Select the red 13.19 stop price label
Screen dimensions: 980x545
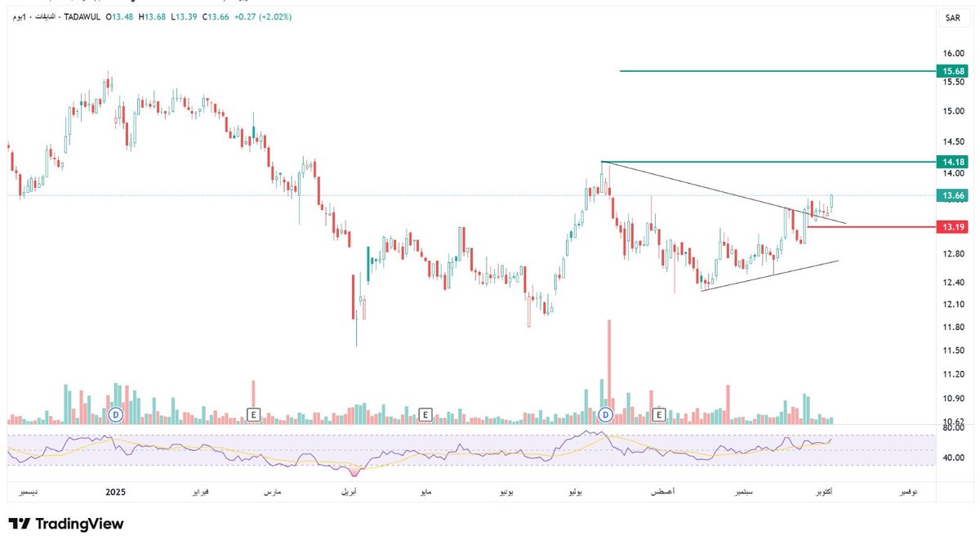click(x=952, y=226)
